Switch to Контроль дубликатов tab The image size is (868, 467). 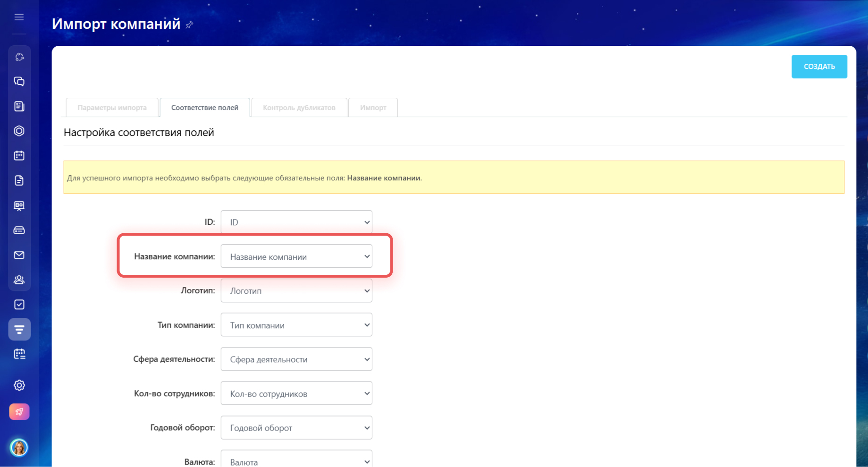click(299, 108)
